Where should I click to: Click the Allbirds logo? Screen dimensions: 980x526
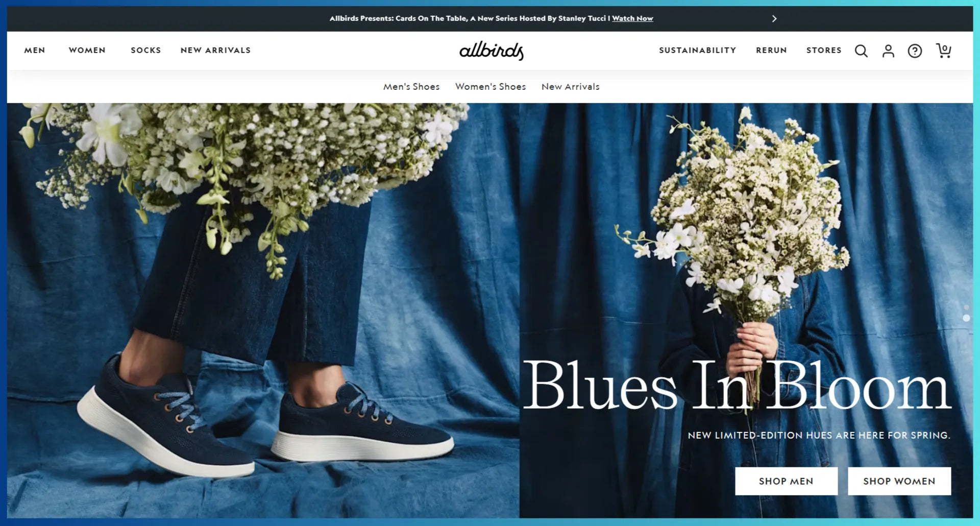pyautogui.click(x=492, y=51)
